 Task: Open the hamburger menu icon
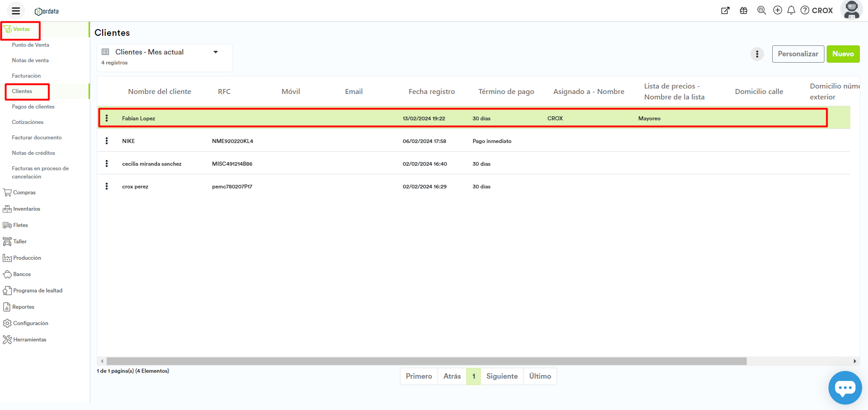click(16, 11)
